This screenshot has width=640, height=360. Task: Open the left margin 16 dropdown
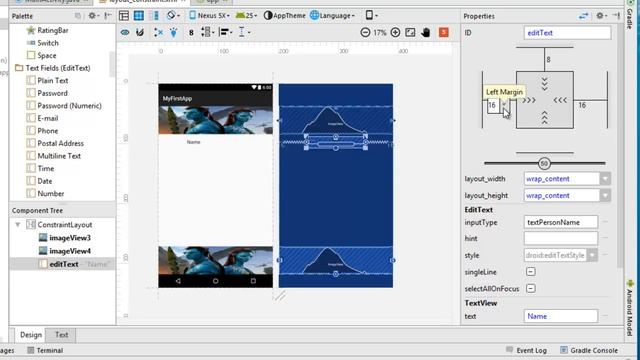505,105
